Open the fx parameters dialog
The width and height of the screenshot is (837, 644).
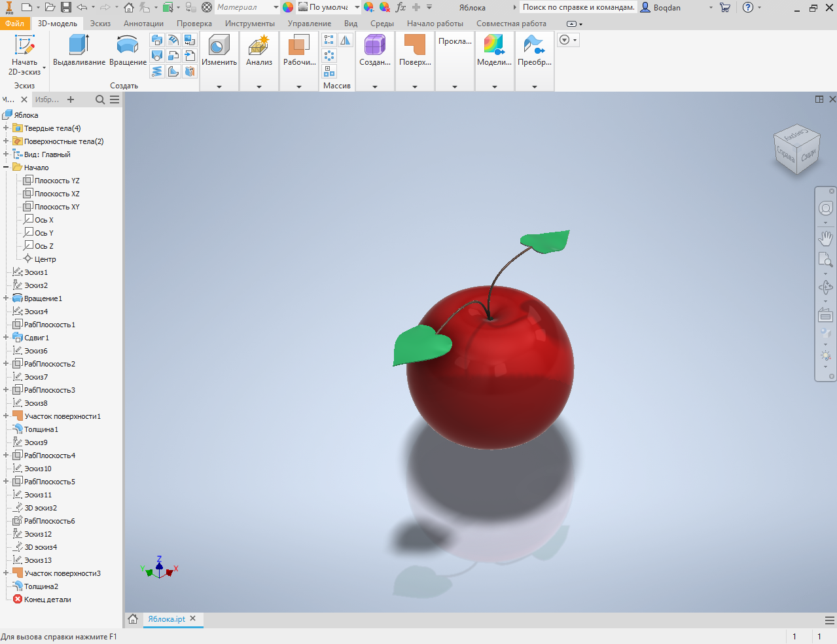point(401,7)
